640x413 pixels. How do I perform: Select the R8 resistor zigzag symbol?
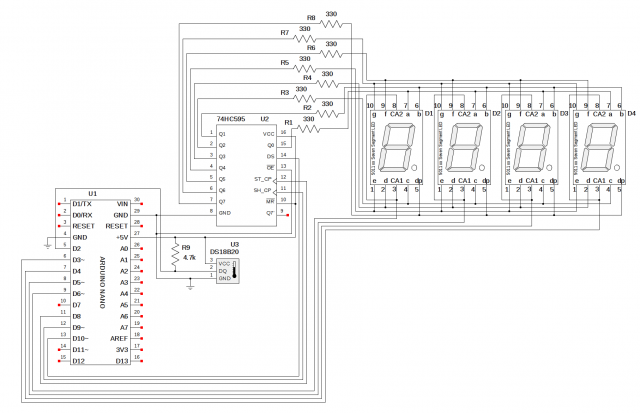(x=331, y=24)
